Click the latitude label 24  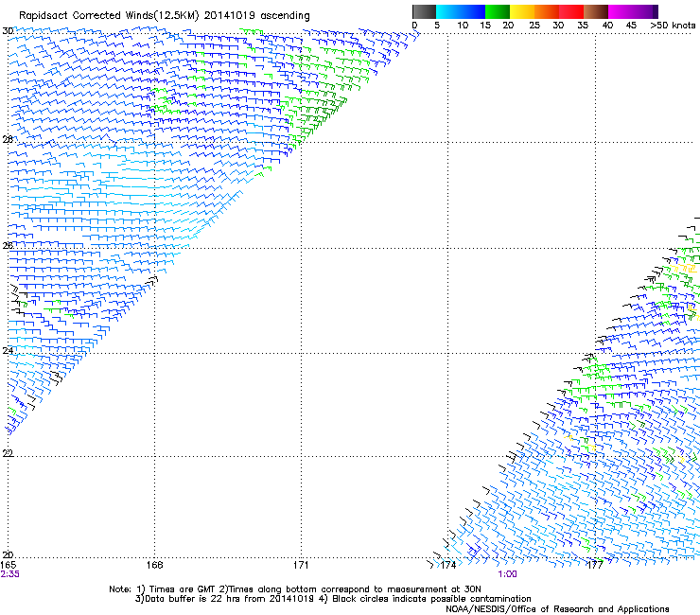coord(8,351)
